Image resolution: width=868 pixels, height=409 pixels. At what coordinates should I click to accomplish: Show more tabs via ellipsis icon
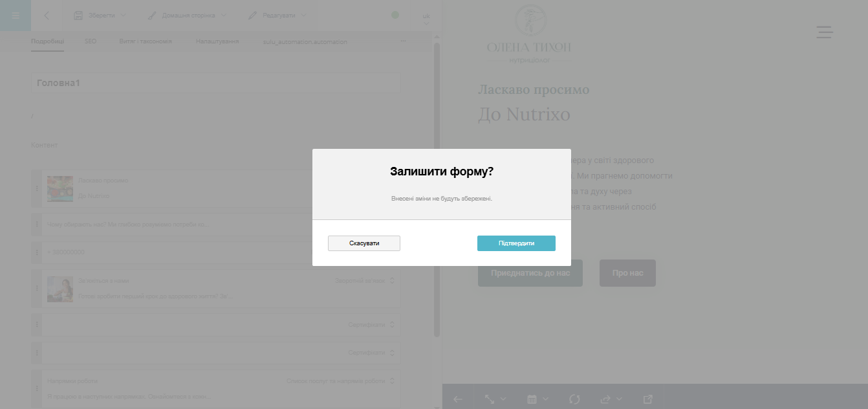click(404, 41)
